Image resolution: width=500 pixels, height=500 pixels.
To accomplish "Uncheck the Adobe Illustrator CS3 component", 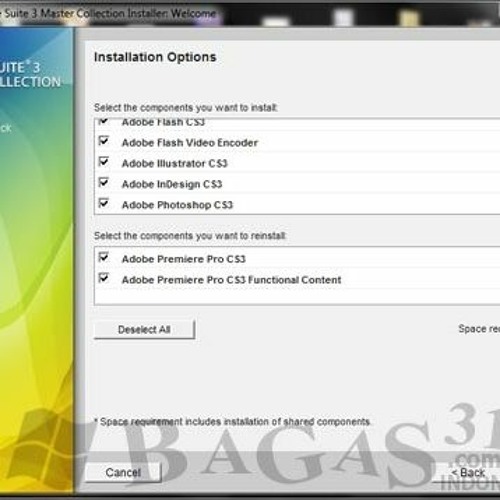I will point(104,162).
